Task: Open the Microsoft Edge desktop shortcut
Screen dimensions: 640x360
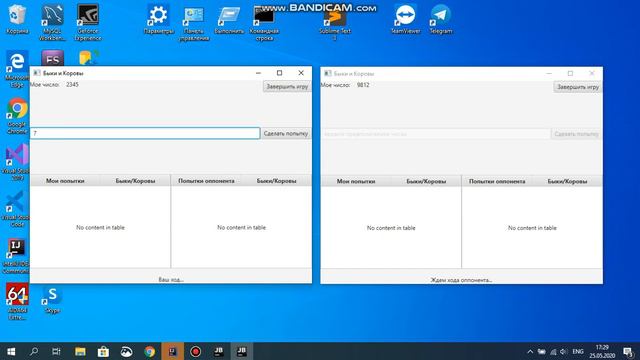Action: (17, 69)
